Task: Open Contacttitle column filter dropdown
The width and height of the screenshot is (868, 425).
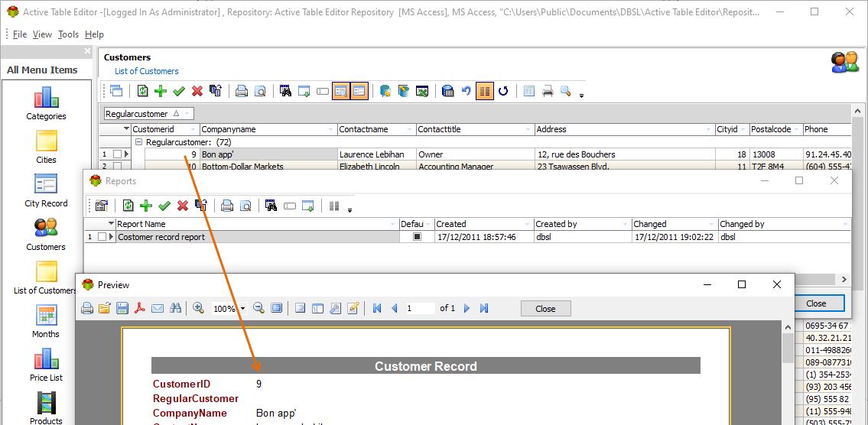Action: coord(528,129)
